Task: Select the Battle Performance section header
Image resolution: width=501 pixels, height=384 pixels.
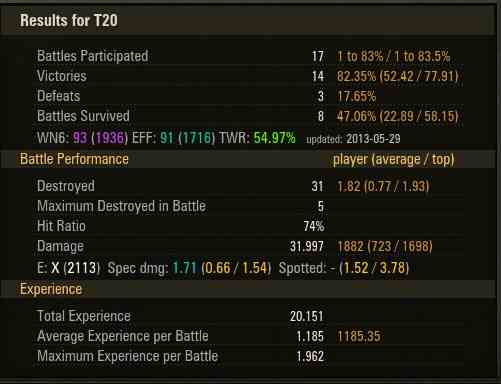Action: click(248, 159)
